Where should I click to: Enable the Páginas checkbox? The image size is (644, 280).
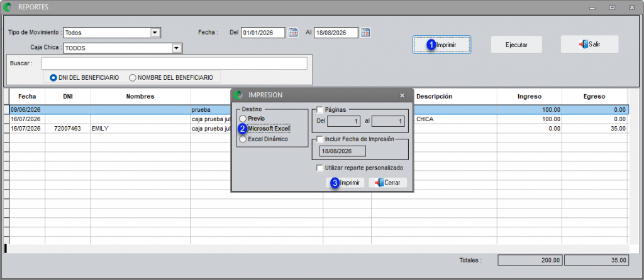320,109
